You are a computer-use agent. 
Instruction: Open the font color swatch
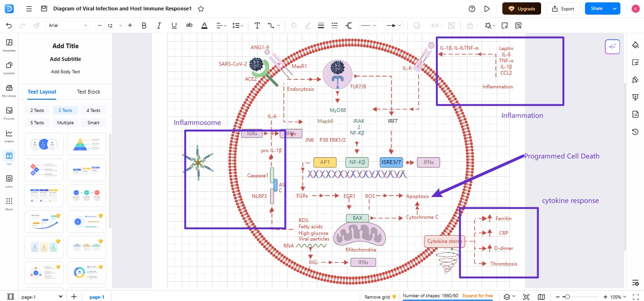pyautogui.click(x=204, y=26)
